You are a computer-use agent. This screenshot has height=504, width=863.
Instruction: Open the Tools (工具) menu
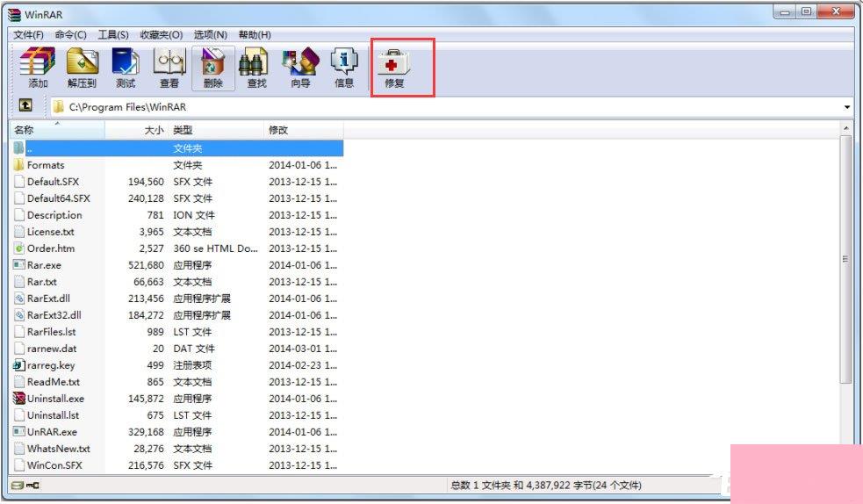tap(113, 34)
